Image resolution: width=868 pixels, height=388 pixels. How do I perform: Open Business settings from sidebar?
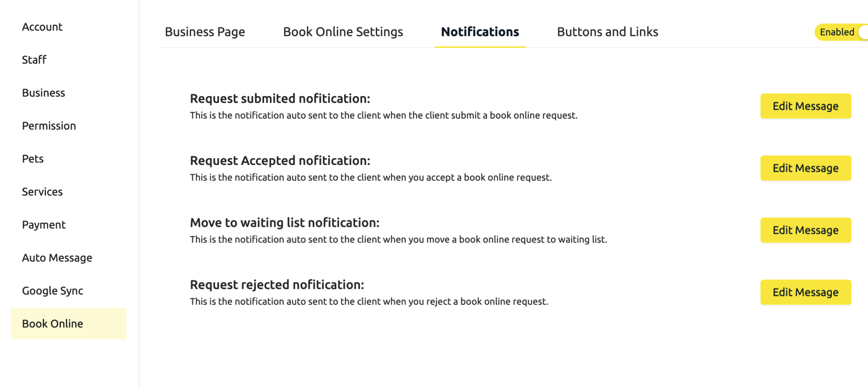[x=44, y=92]
